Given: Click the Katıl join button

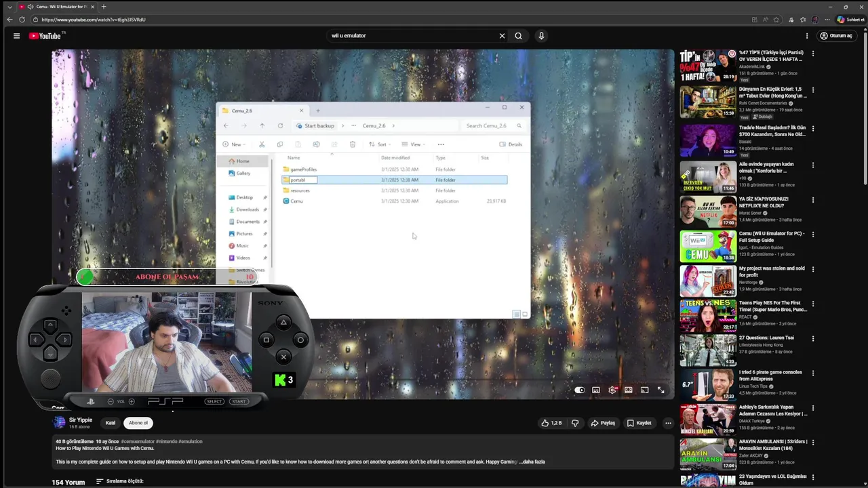Looking at the screenshot, I should (111, 423).
